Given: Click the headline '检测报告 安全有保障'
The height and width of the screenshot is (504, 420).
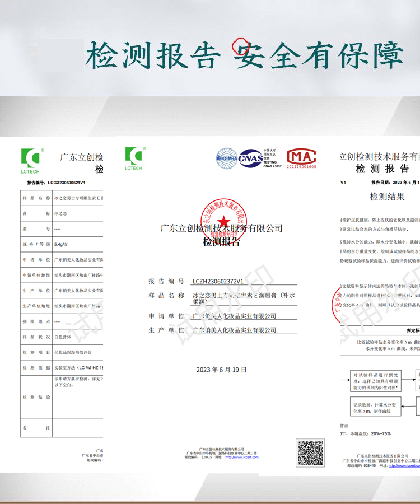Looking at the screenshot, I should (244, 55).
